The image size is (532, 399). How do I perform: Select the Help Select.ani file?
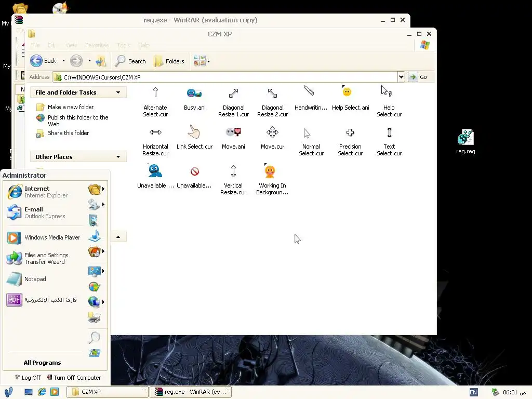(350, 98)
